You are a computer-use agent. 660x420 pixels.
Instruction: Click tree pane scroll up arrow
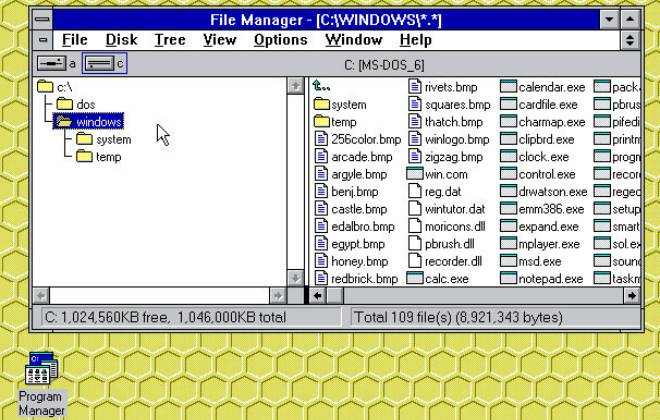pos(295,86)
